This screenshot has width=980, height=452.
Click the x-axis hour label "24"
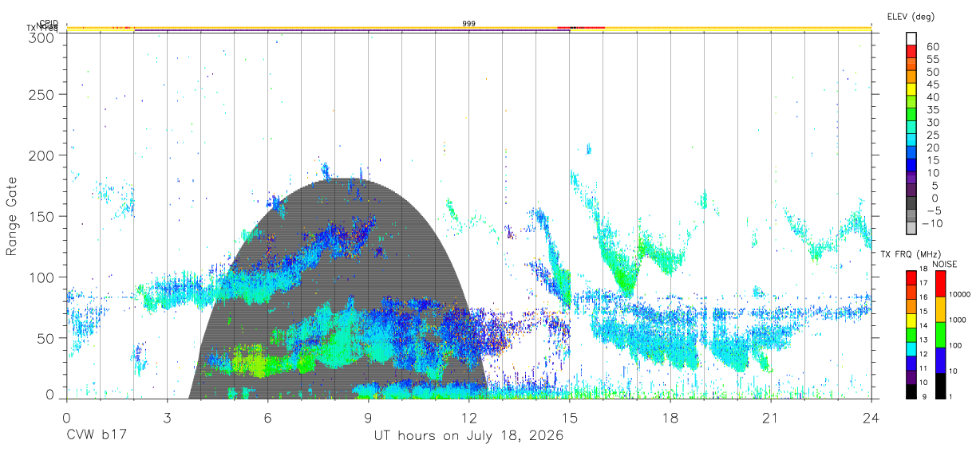(871, 417)
